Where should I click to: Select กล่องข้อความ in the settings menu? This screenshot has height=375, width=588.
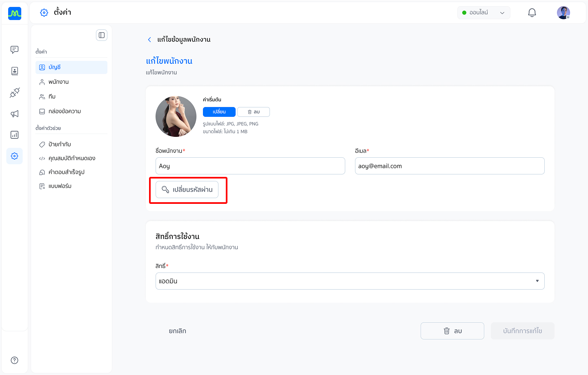pos(71,112)
